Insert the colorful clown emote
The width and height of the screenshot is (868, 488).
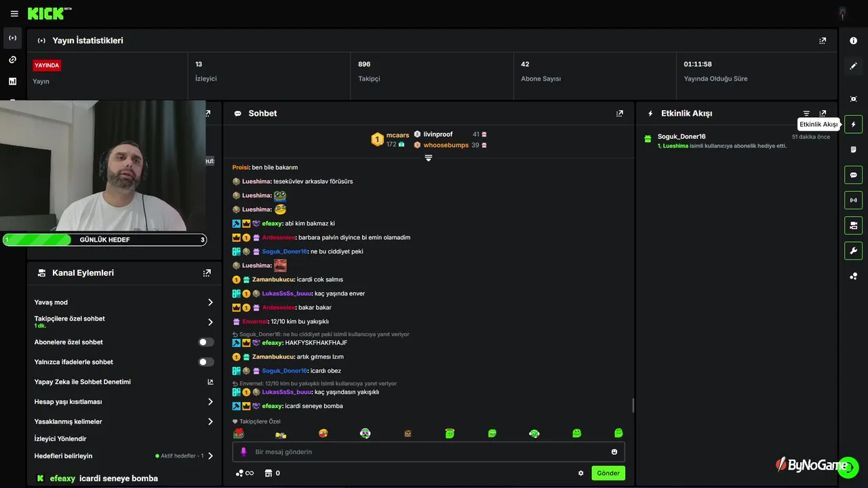tap(366, 433)
